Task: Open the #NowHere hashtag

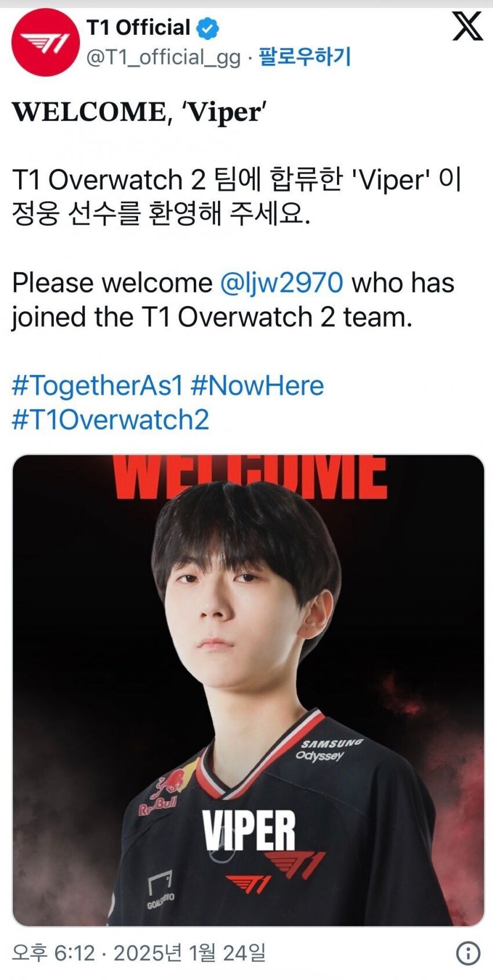Action: pos(257,385)
